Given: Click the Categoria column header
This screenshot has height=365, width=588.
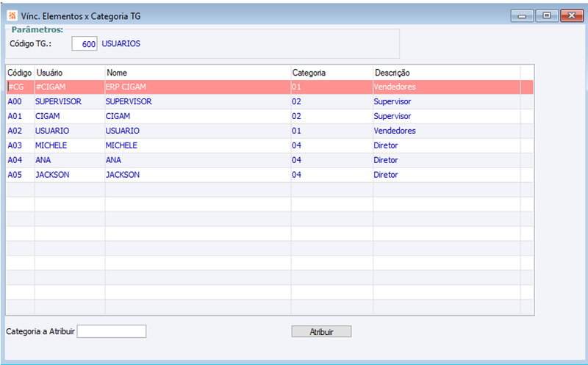Looking at the screenshot, I should click(332, 73).
